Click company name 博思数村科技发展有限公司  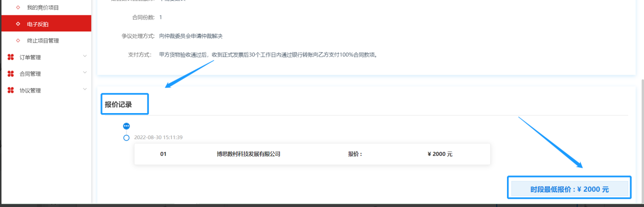(248, 154)
